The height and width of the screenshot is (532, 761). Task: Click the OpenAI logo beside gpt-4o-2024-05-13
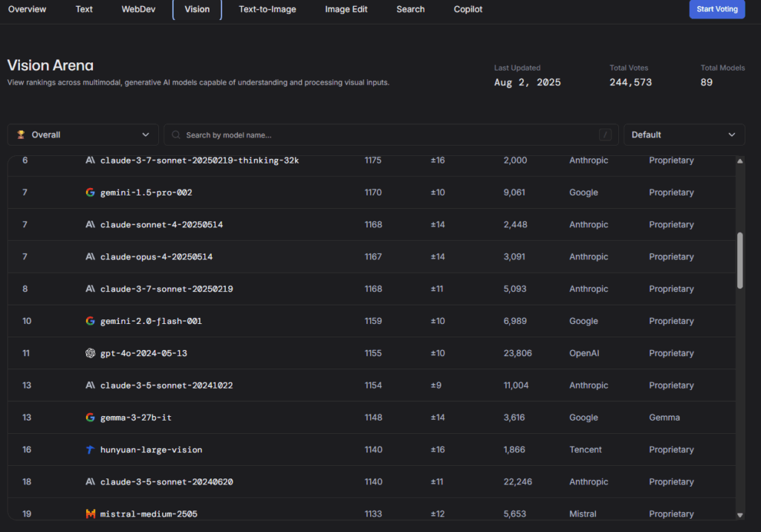(90, 353)
